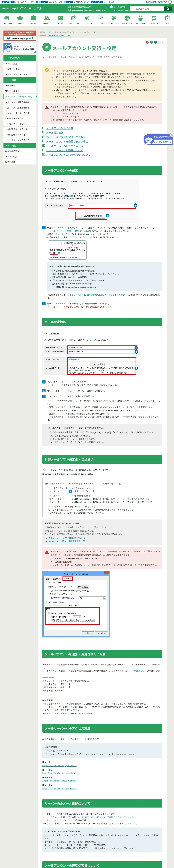The height and width of the screenshot is (868, 174).
Task: Select グループメール配信(無料) in sidebar
Action: pyautogui.click(x=20, y=102)
